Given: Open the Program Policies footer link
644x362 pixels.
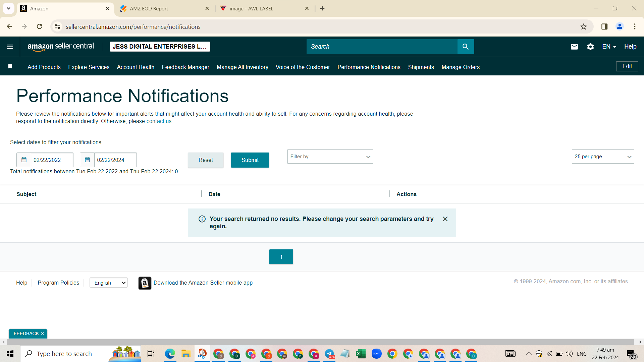Looking at the screenshot, I should click(58, 283).
